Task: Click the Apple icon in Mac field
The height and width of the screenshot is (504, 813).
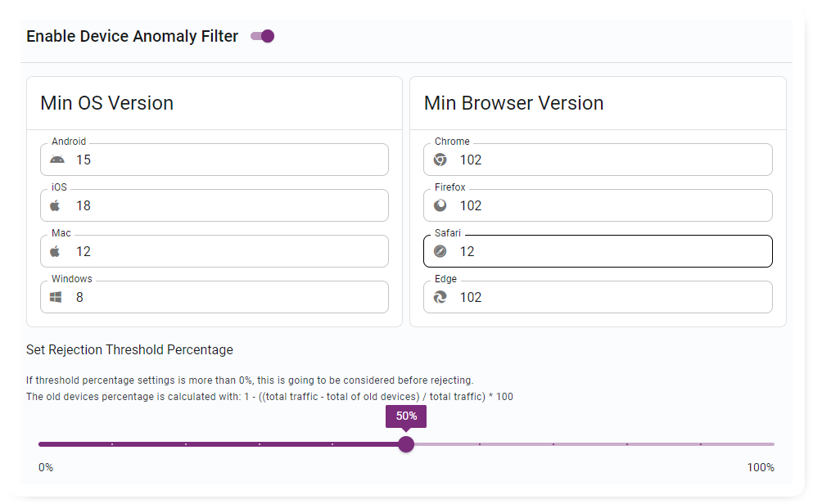Action: (x=55, y=251)
